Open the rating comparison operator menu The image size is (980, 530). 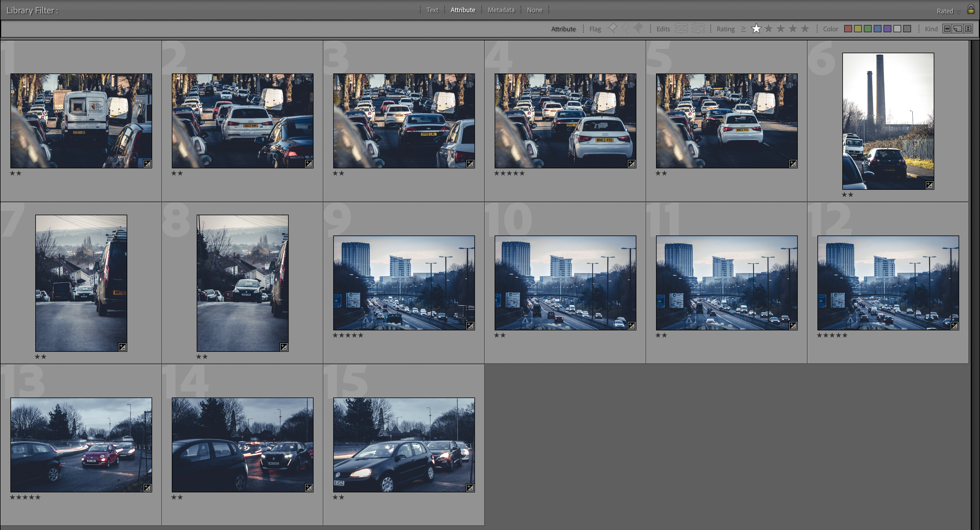coord(743,29)
